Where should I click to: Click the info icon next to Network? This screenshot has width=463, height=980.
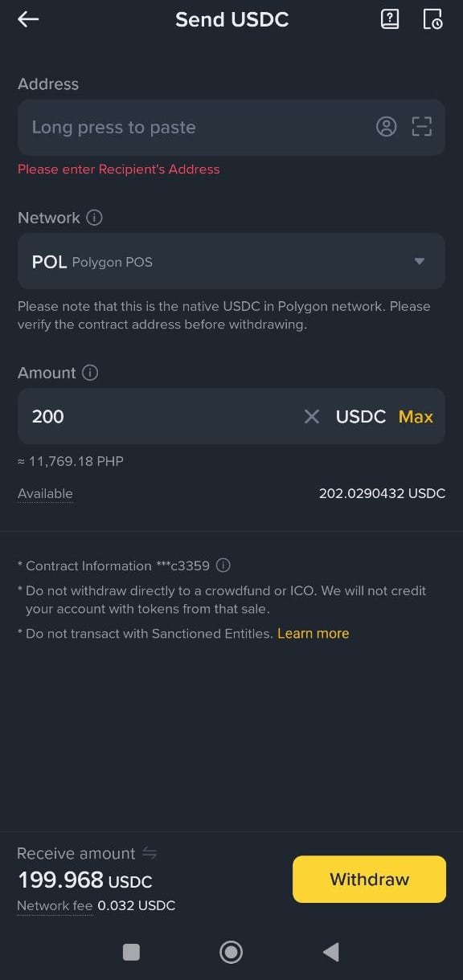coord(95,217)
